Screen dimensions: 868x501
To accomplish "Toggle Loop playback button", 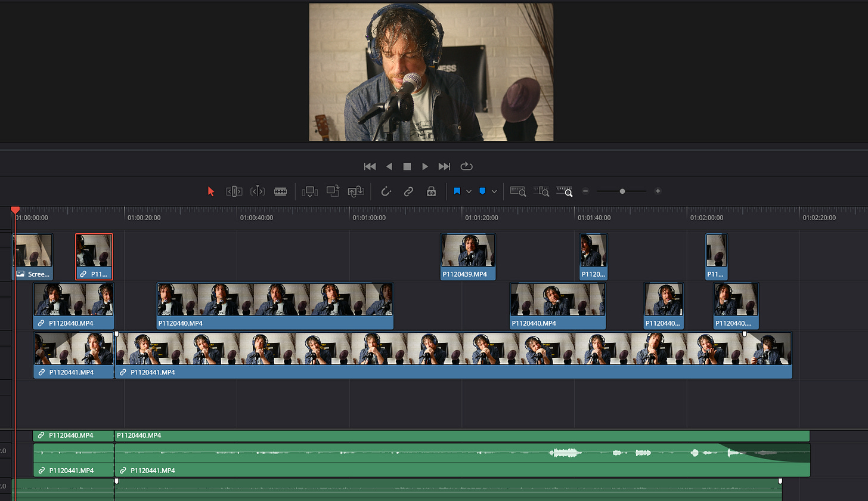I will tap(466, 166).
